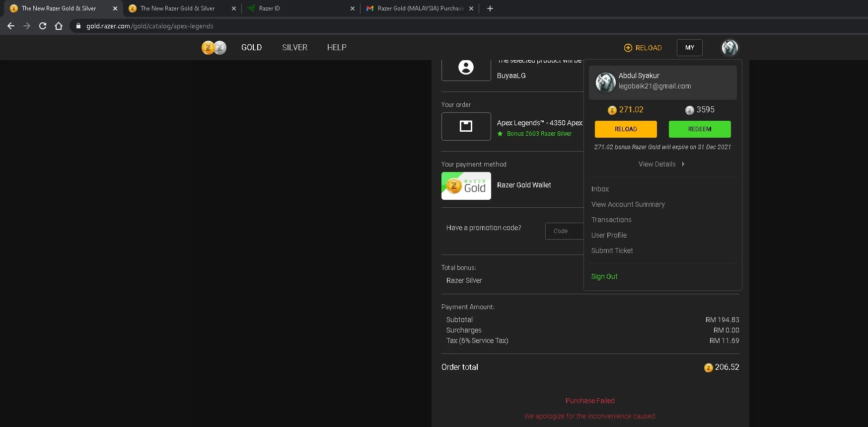Screen dimensions: 868x427
Task: Open Transactions
Action: click(x=611, y=220)
